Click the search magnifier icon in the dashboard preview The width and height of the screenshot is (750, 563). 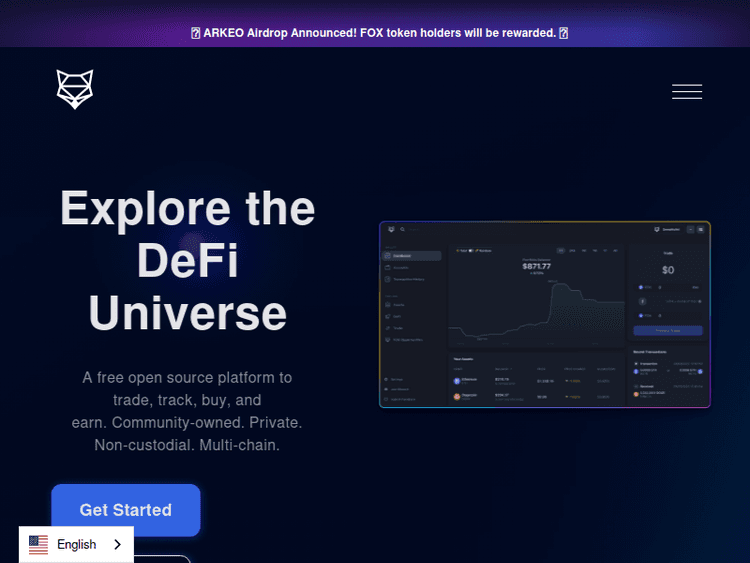coord(403,230)
